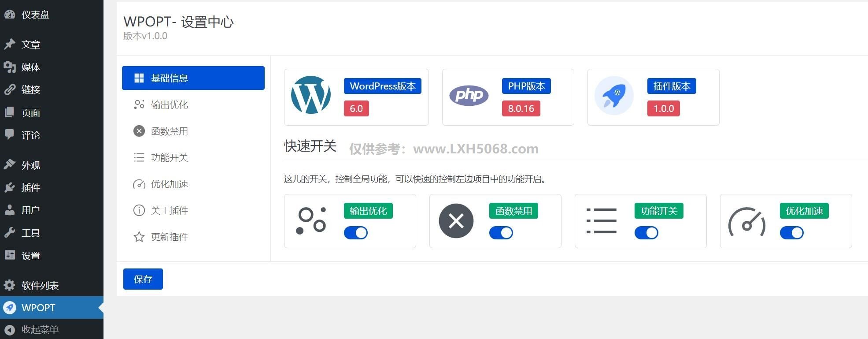The width and height of the screenshot is (868, 339).
Task: Click the blue 保存 button
Action: click(x=143, y=279)
